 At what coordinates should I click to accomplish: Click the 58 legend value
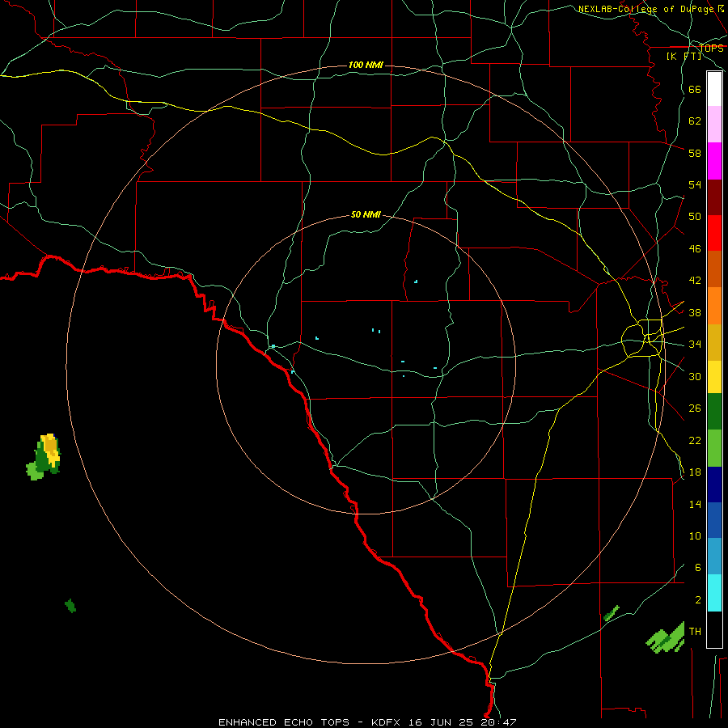(x=695, y=153)
